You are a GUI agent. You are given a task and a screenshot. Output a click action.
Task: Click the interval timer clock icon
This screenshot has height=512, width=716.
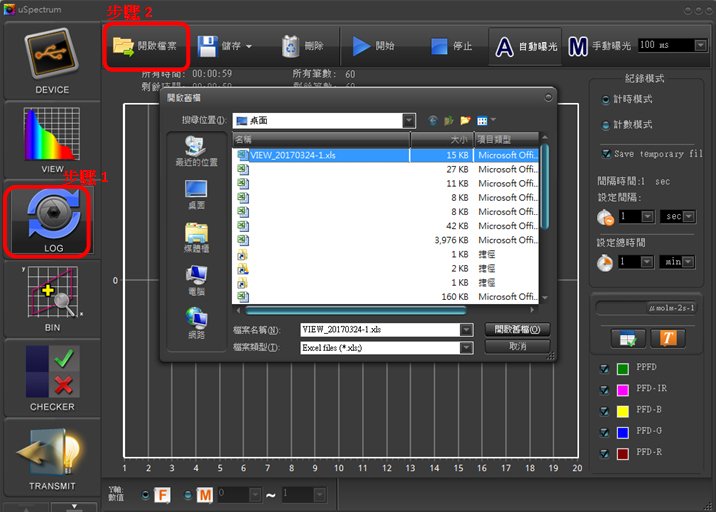coord(605,217)
